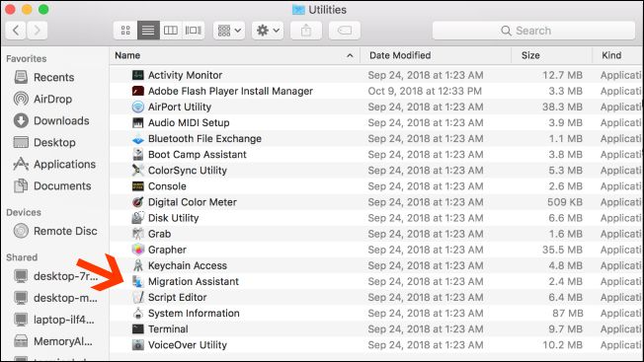644x362 pixels.
Task: Click the Utilities folder title icon
Action: [298, 10]
